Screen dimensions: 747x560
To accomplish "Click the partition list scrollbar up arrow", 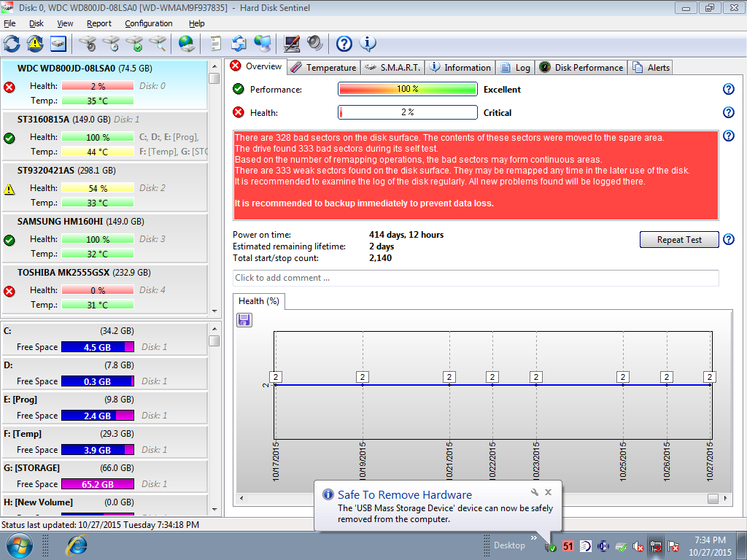I will 214,329.
